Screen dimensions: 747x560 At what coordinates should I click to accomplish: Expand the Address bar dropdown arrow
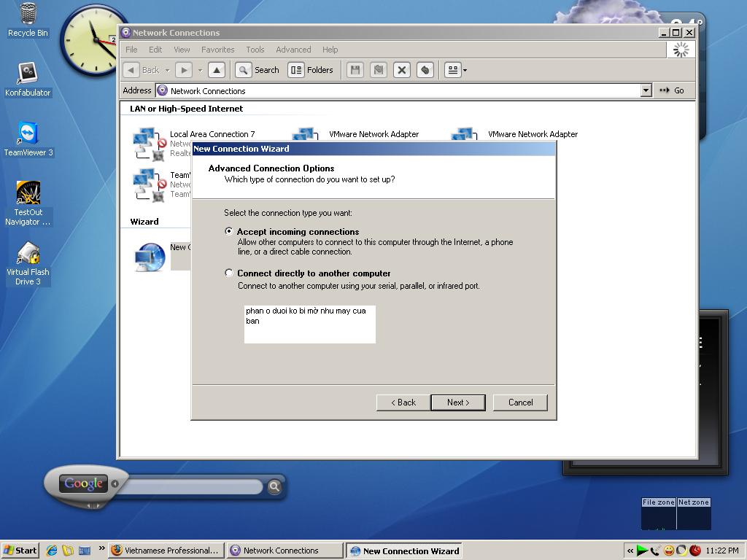click(646, 90)
